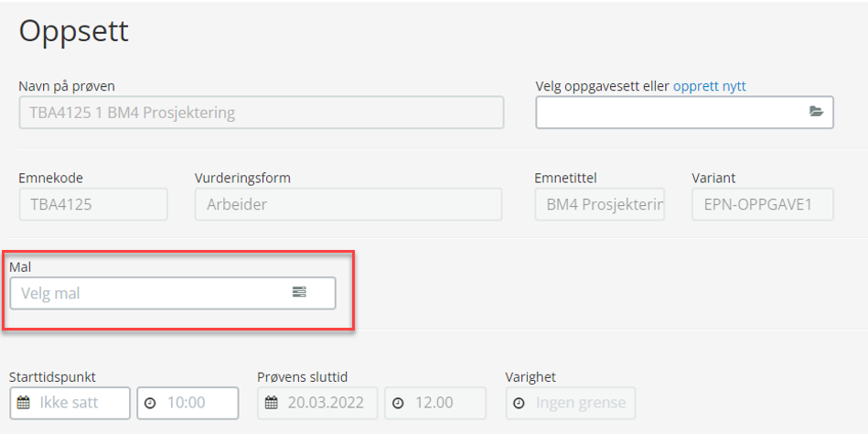Viewport: 868px width, 434px height.
Task: Click the Prøvens sluttid date 20.03.2022
Action: 317,403
